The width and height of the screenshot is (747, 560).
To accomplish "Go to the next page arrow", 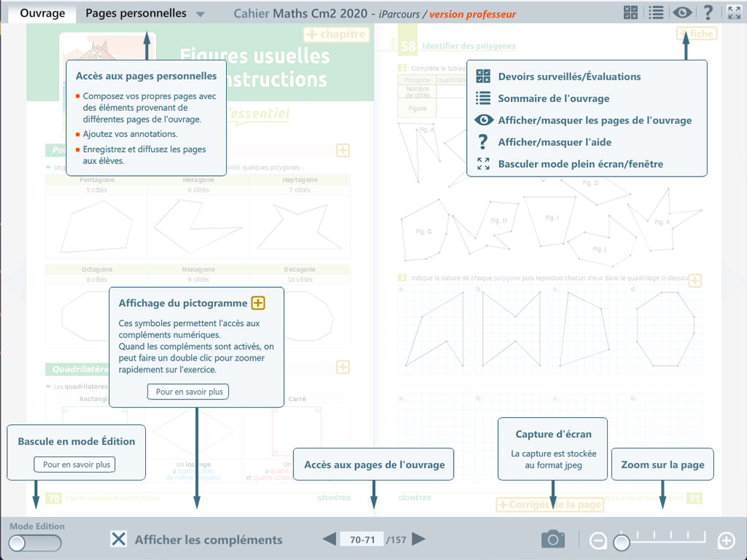I will click(419, 540).
